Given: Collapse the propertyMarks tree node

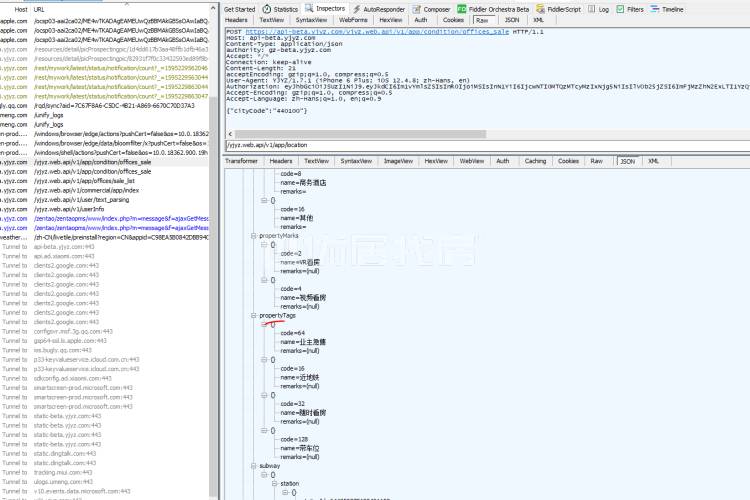Looking at the screenshot, I should pyautogui.click(x=254, y=236).
